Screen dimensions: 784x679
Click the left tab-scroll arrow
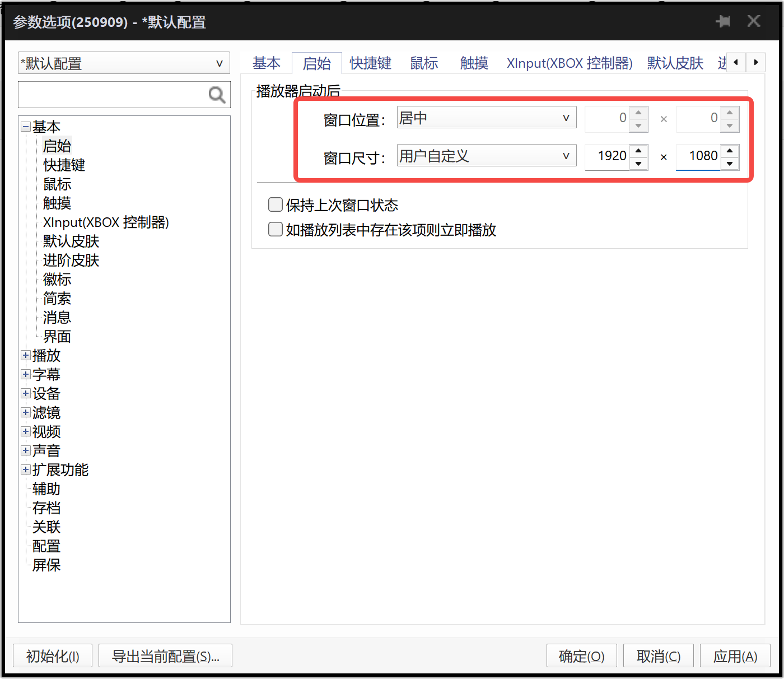click(735, 62)
